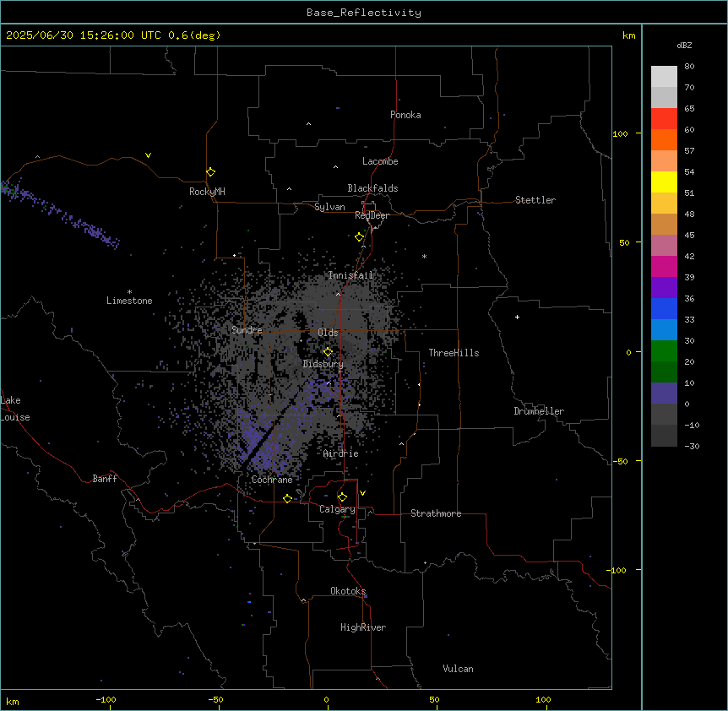The height and width of the screenshot is (711, 728).
Task: Click the yellow marker below Cochrane
Action: [x=287, y=498]
